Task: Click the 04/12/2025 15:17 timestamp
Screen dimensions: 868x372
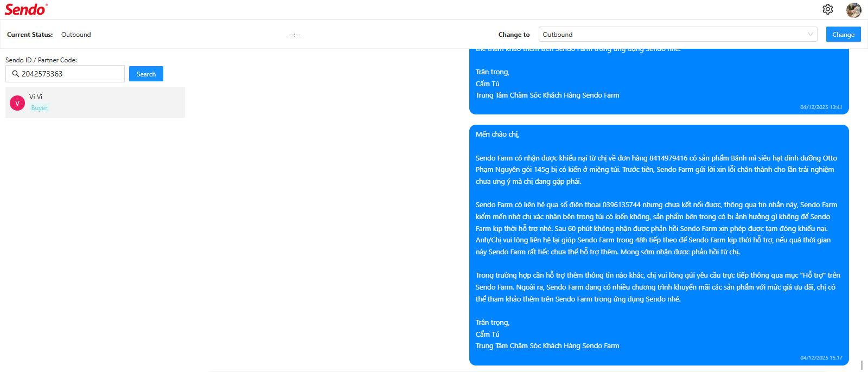Action: [x=821, y=358]
